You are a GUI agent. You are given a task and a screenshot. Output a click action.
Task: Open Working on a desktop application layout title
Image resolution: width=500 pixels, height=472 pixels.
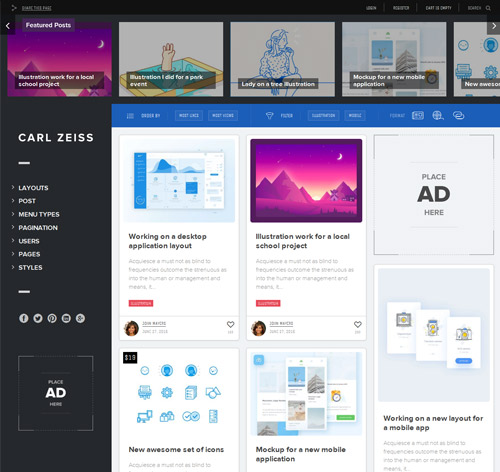click(168, 241)
